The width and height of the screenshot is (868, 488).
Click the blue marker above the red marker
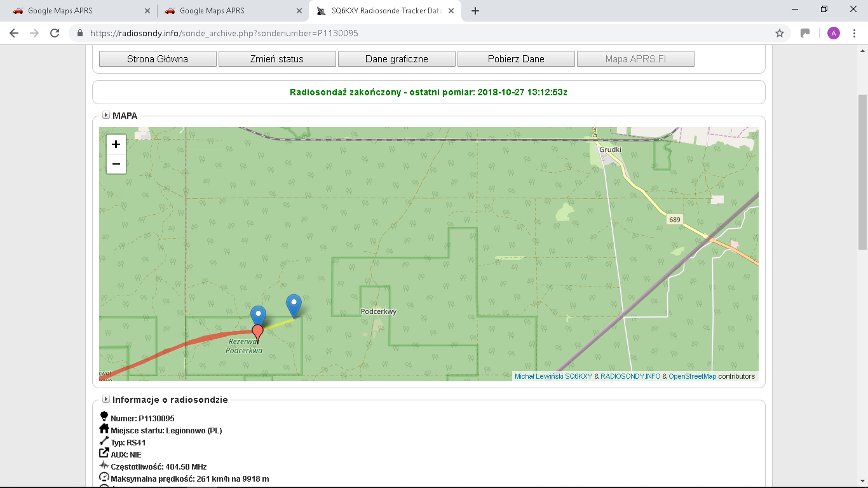click(258, 315)
